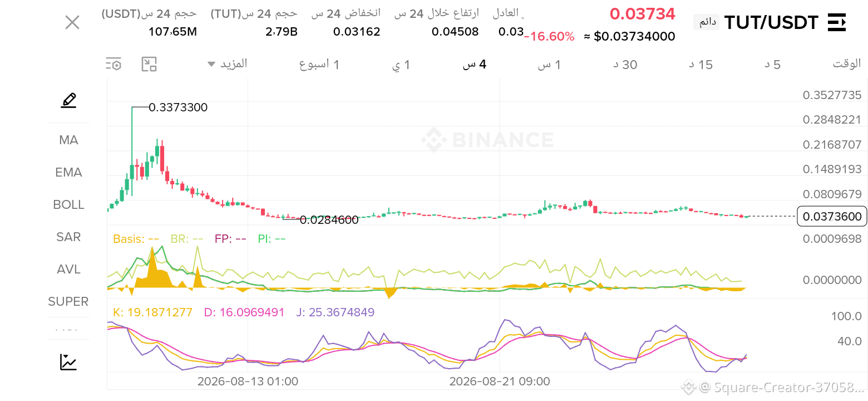Select the 5 د timeframe
Image resolution: width=868 pixels, height=401 pixels.
pyautogui.click(x=772, y=65)
